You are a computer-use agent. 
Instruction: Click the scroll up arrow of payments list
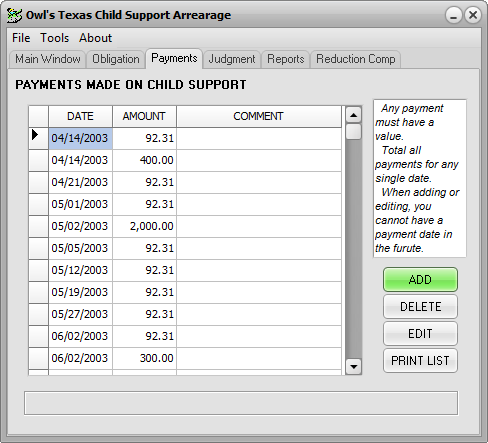(354, 115)
